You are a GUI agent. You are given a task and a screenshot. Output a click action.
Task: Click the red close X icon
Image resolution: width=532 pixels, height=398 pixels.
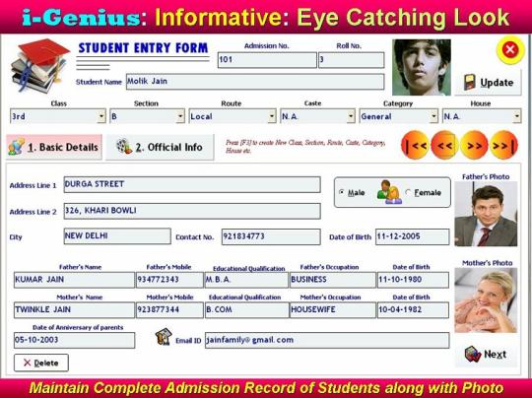510,50
